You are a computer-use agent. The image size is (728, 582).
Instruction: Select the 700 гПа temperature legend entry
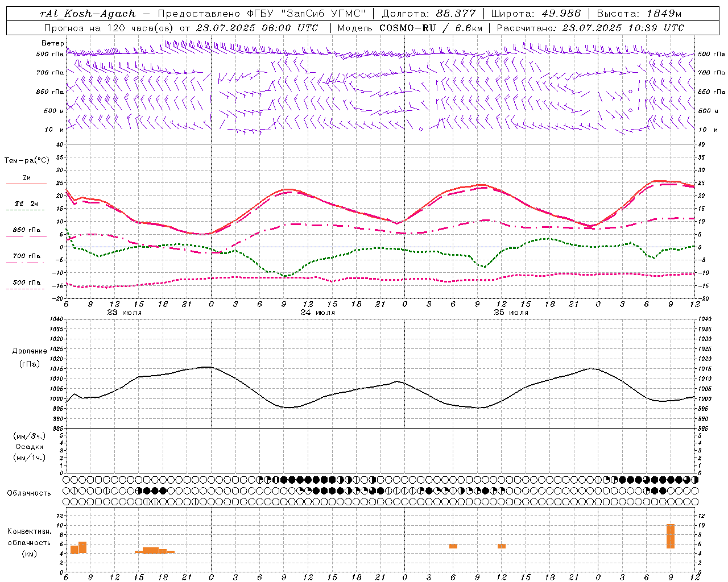[x=26, y=256]
